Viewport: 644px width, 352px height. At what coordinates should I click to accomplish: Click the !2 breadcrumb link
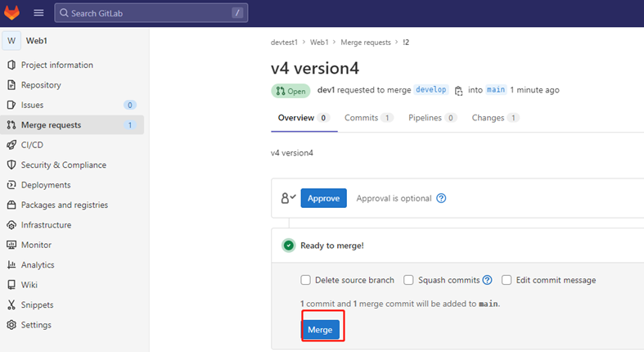[406, 43]
